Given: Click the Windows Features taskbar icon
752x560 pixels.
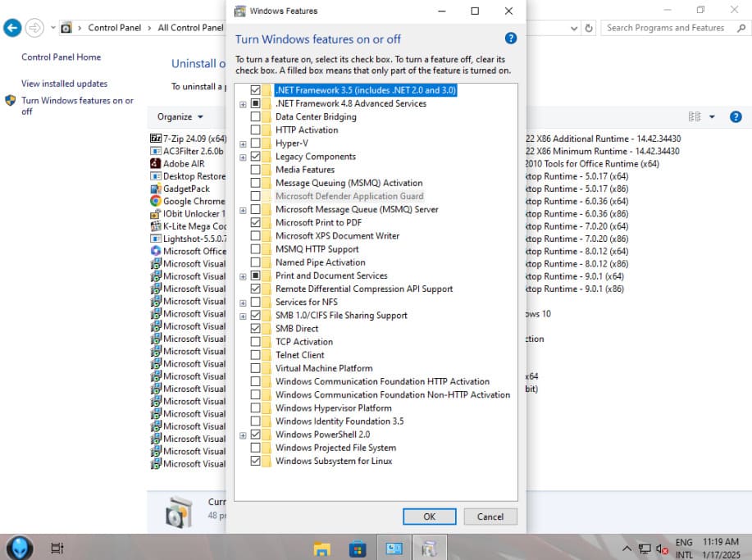Looking at the screenshot, I should 429,548.
